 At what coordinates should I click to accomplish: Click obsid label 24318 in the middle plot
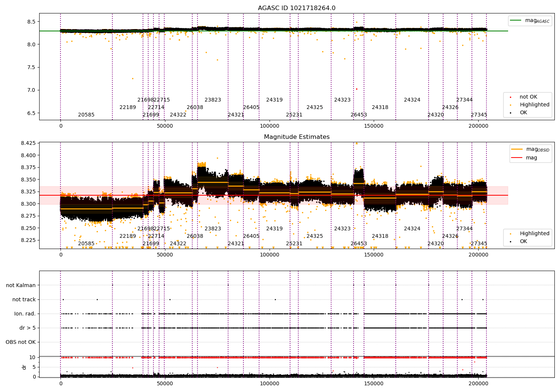pyautogui.click(x=380, y=236)
